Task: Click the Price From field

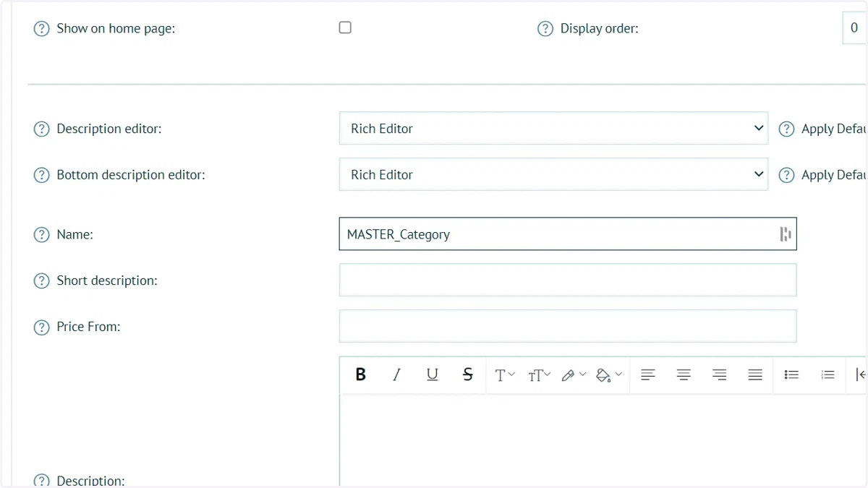Action: click(568, 326)
